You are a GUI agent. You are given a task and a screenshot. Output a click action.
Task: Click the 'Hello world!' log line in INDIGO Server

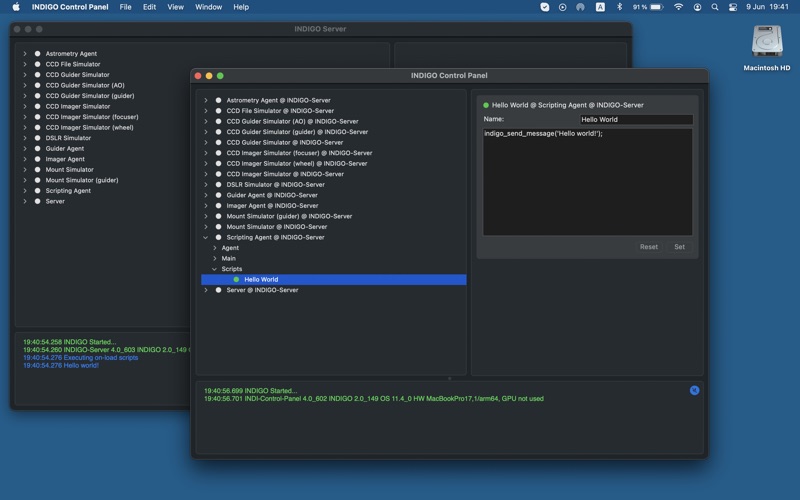click(x=61, y=365)
